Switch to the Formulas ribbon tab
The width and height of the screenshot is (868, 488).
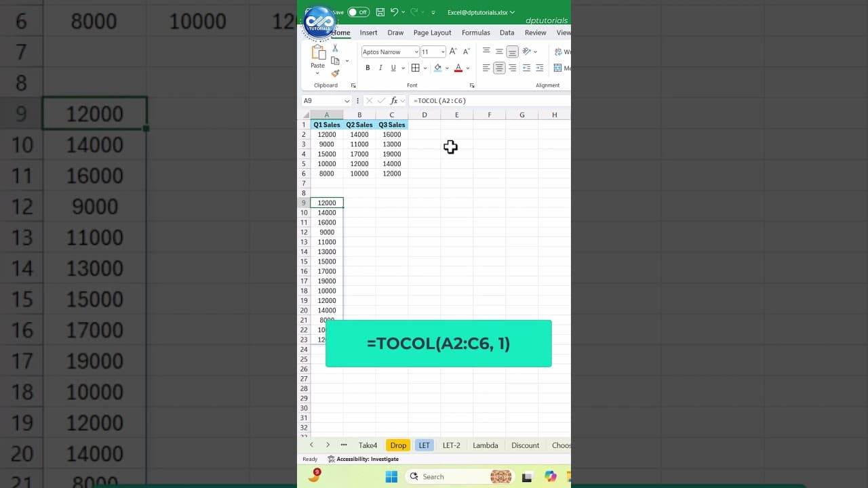475,33
